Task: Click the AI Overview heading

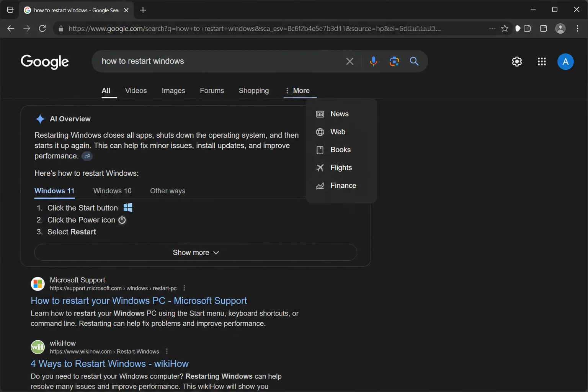Action: [70, 119]
